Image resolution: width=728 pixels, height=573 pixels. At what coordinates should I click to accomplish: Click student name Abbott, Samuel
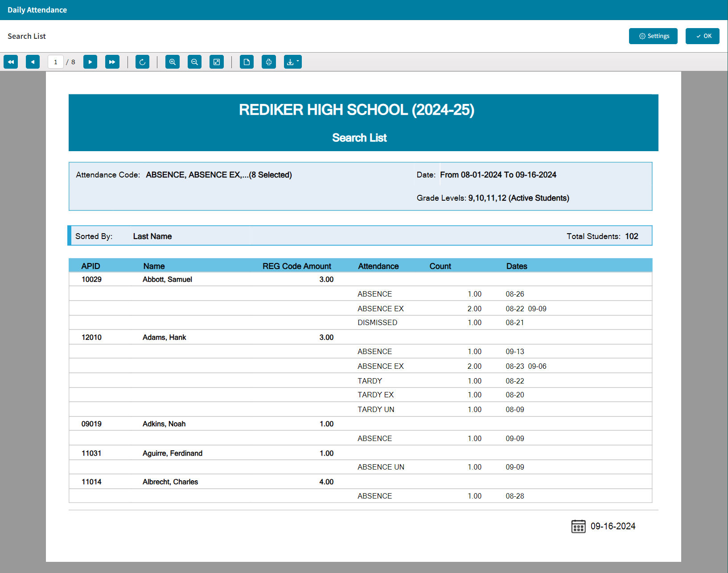167,280
